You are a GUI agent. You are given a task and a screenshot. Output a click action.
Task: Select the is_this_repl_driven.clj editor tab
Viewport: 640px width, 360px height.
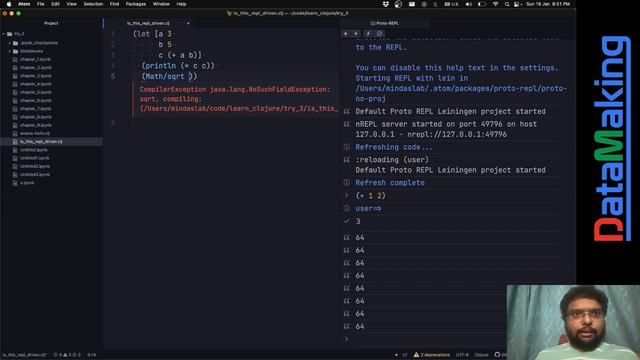tap(148, 23)
